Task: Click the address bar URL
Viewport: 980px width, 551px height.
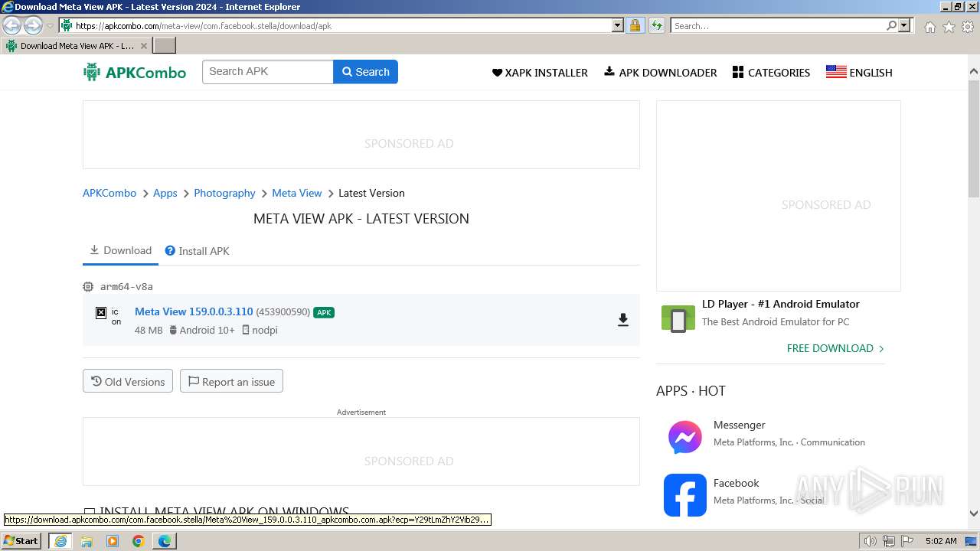Action: [204, 26]
